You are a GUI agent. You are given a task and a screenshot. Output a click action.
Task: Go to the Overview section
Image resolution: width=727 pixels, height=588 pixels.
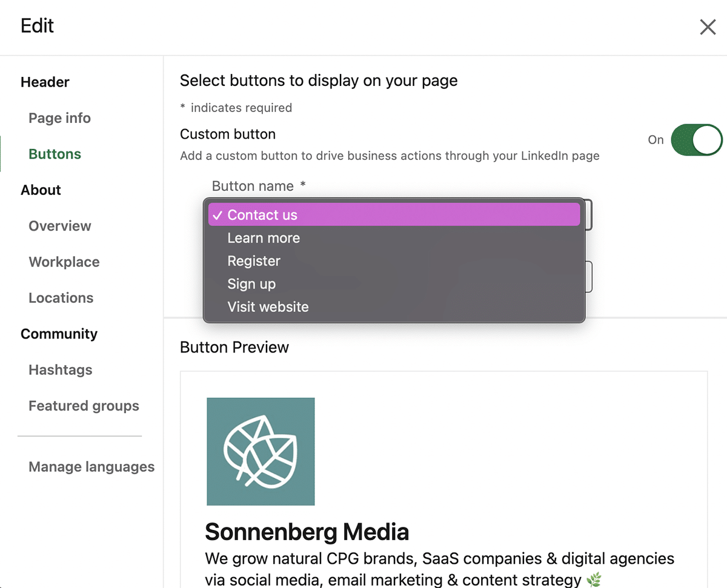tap(59, 226)
